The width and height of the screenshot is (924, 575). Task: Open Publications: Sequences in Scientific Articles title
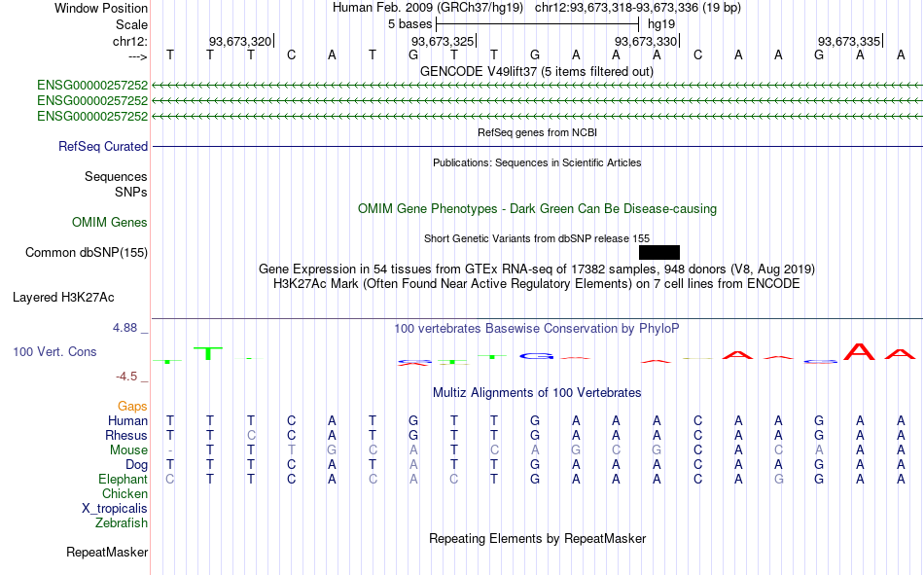point(537,162)
